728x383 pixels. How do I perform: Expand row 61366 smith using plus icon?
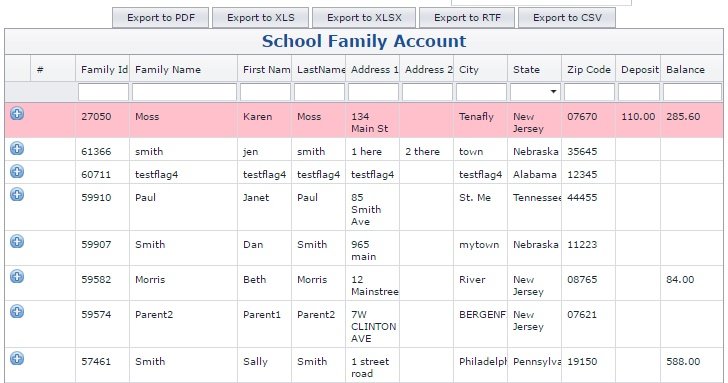point(17,149)
